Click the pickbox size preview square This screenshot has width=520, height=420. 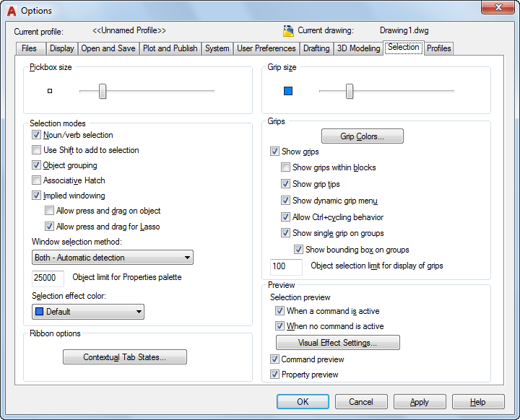(50, 91)
